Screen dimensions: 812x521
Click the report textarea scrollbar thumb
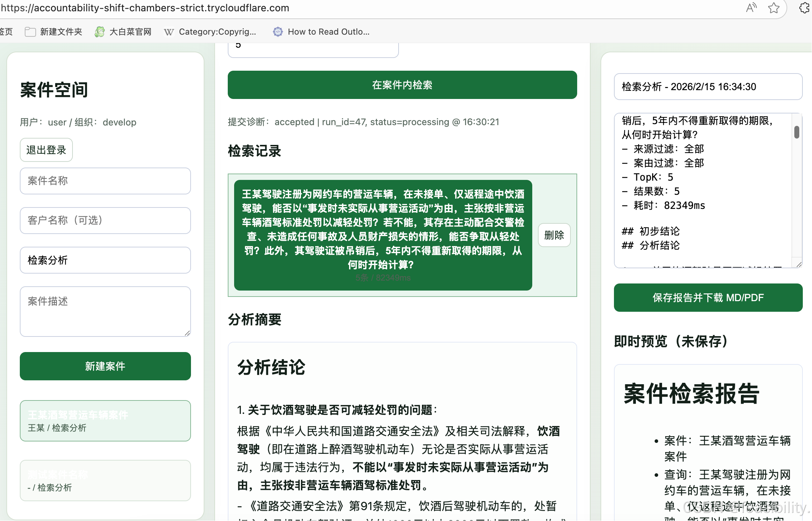(796, 132)
